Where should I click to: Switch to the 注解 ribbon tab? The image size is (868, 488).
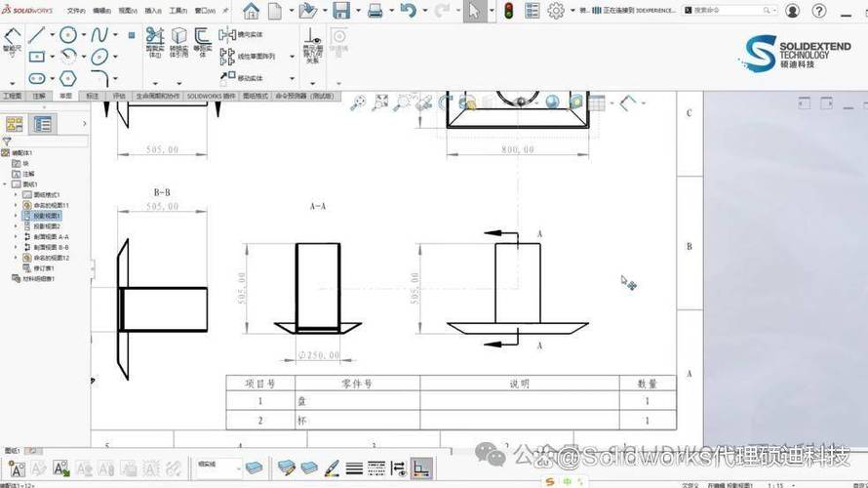tap(39, 96)
